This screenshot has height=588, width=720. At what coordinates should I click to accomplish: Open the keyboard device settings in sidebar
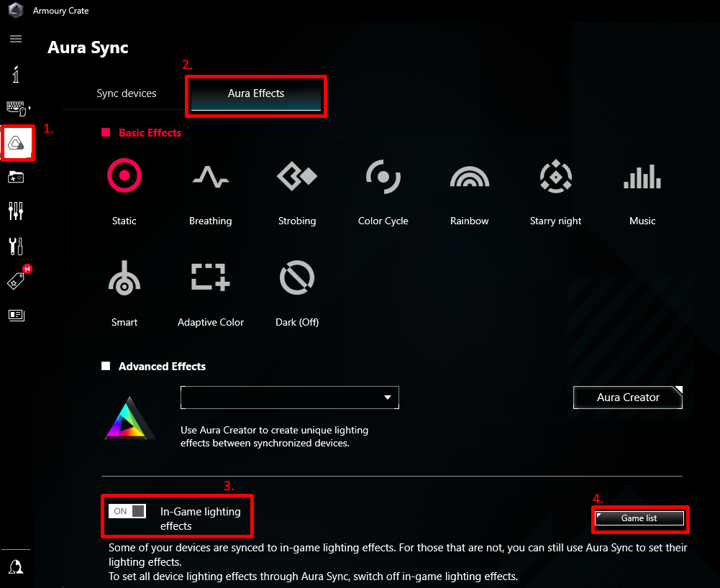click(17, 108)
